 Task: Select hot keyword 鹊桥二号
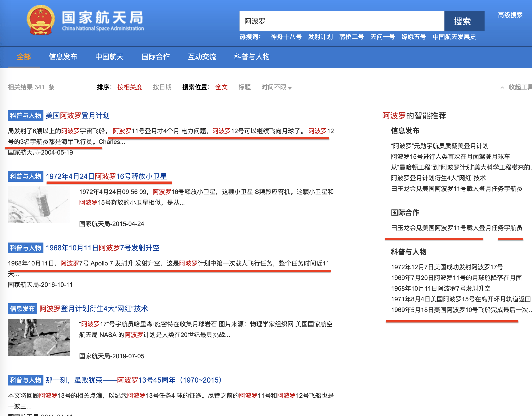click(x=351, y=37)
